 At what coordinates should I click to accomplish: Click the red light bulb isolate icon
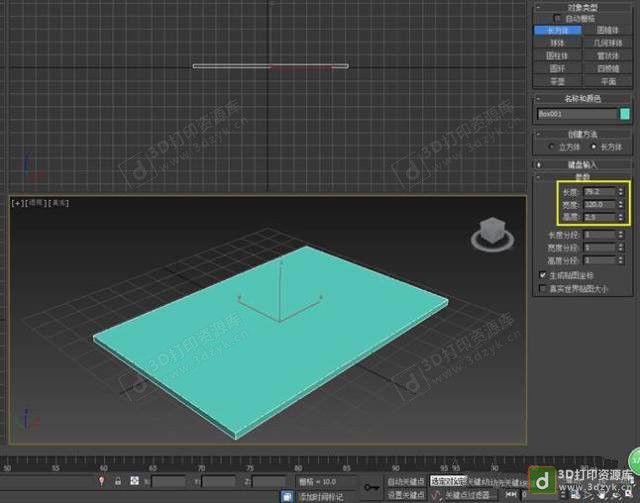101,481
